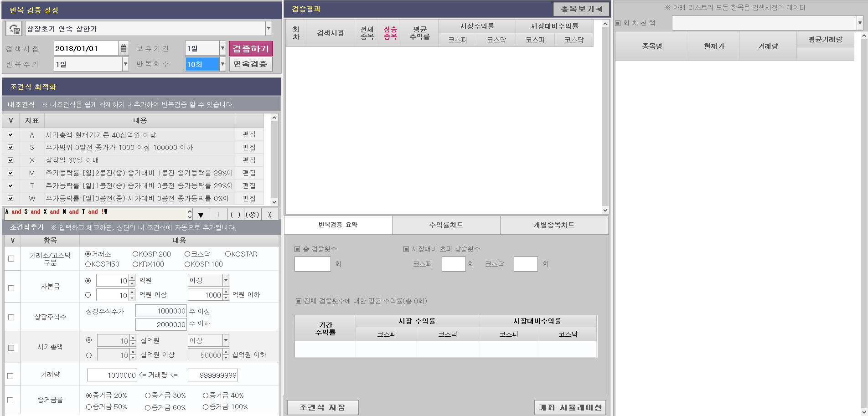
Task: Toggle checkbox for condition A 시가총액
Action: (10, 134)
